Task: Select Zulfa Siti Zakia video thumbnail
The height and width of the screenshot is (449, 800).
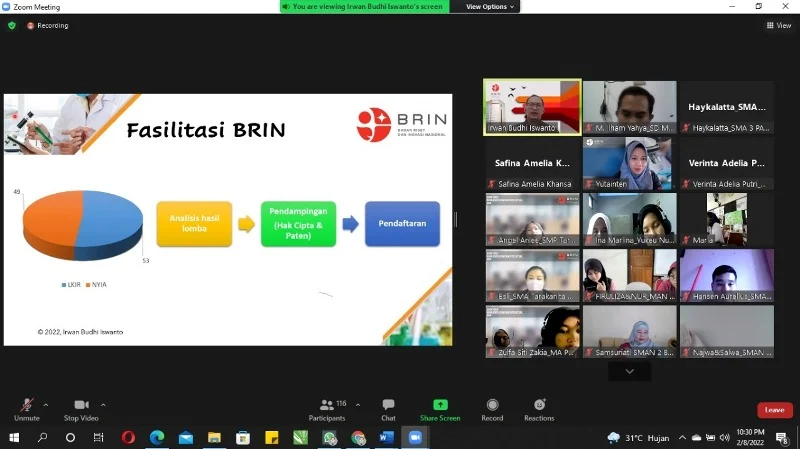Action: (x=532, y=332)
